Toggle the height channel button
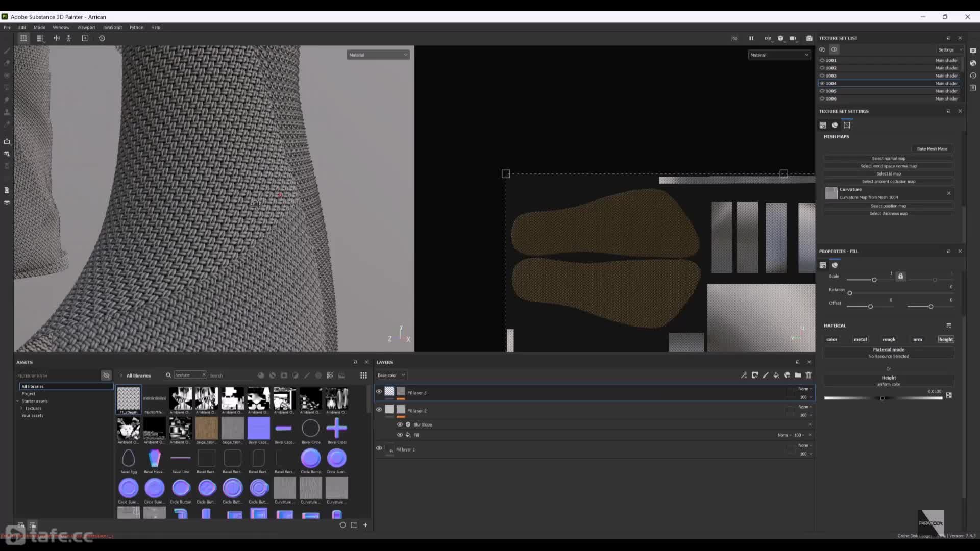The height and width of the screenshot is (551, 980). click(946, 339)
